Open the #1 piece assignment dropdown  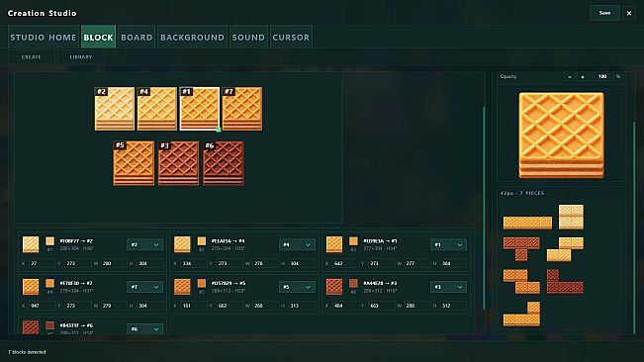click(x=448, y=244)
